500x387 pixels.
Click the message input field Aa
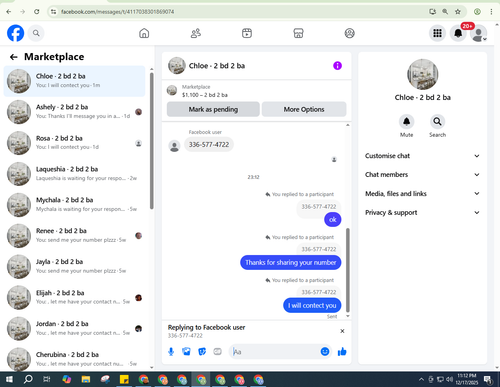click(273, 352)
